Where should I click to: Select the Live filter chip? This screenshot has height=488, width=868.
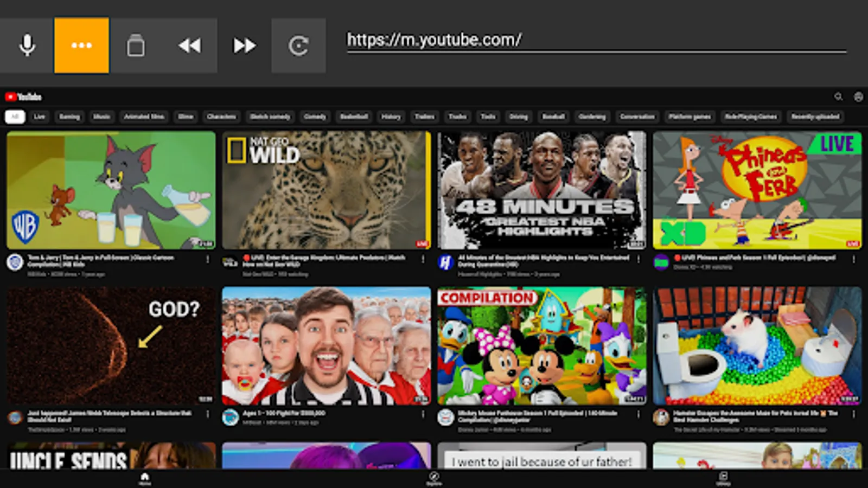click(40, 117)
